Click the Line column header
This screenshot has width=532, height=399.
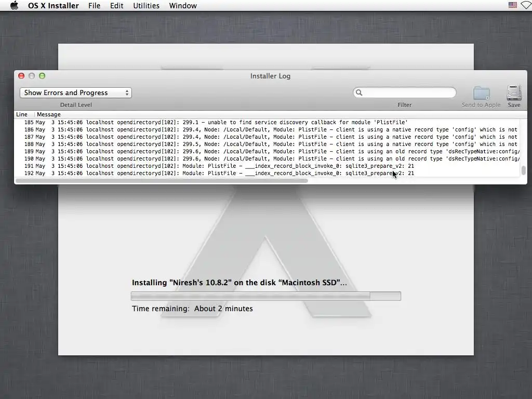click(22, 114)
